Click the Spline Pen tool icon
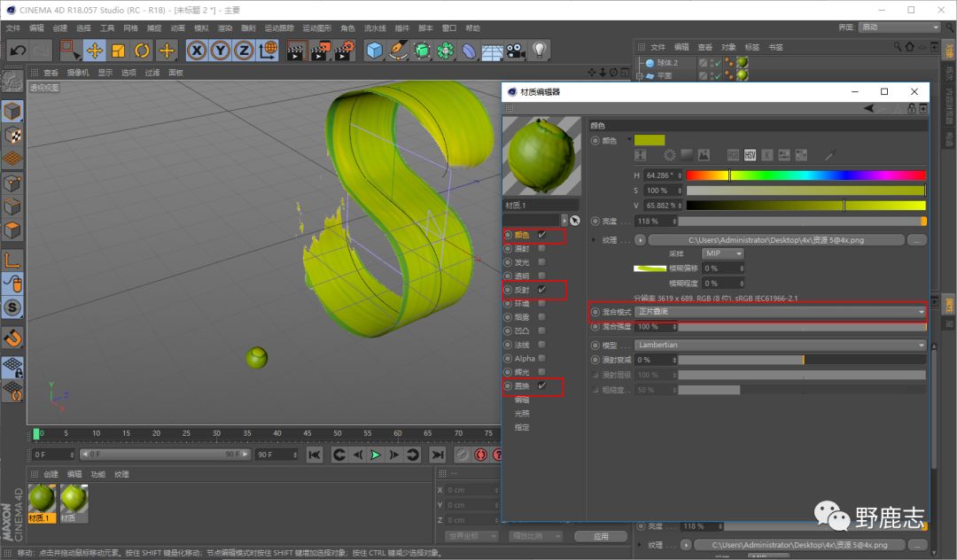The width and height of the screenshot is (957, 560). click(x=398, y=51)
